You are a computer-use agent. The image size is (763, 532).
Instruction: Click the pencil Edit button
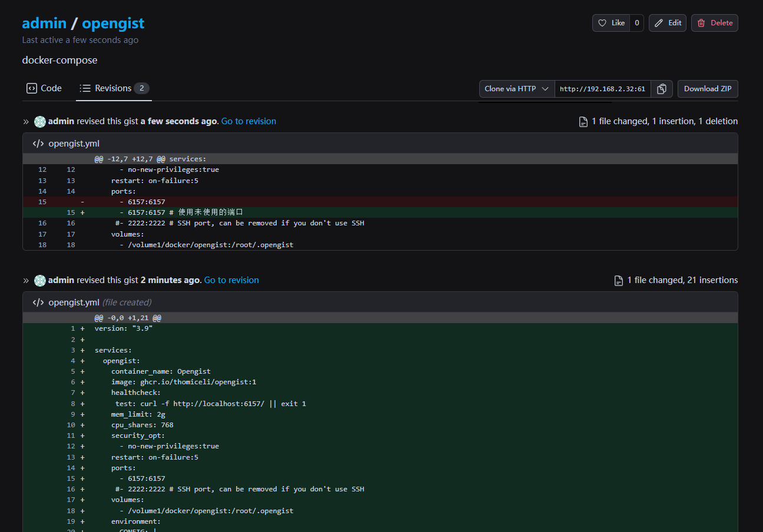[x=668, y=23]
